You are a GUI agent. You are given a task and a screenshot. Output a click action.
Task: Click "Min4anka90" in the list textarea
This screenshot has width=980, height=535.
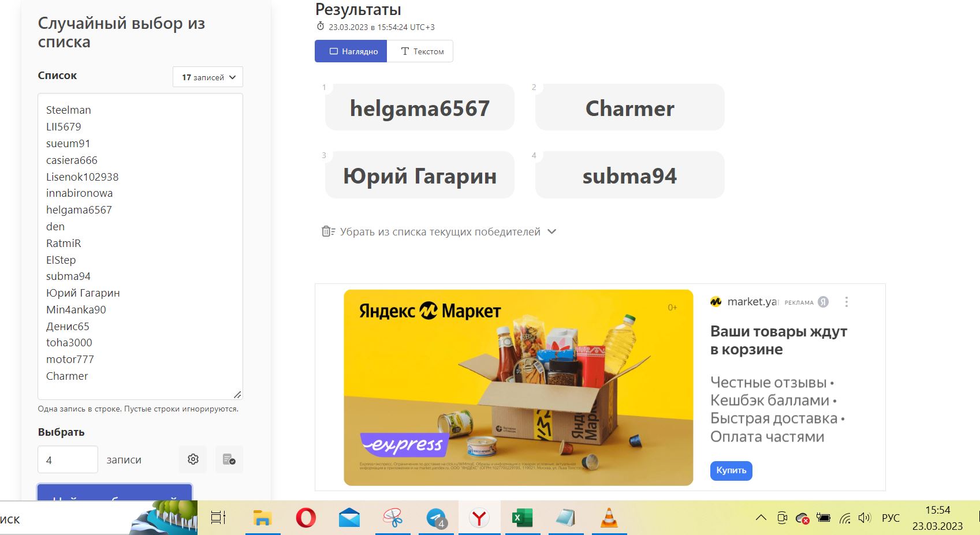[76, 309]
